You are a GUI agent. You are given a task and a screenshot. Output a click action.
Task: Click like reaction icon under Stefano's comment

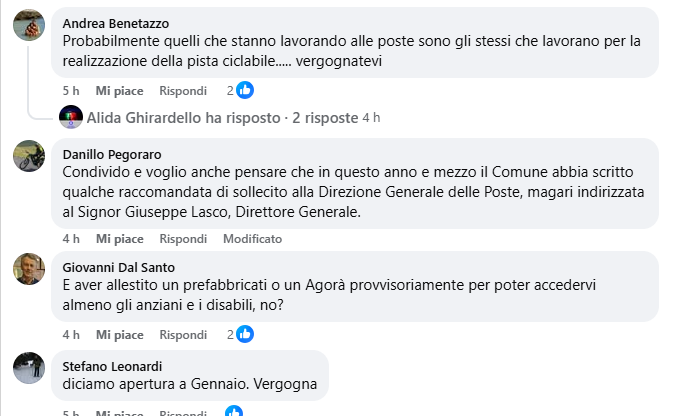[x=234, y=411]
